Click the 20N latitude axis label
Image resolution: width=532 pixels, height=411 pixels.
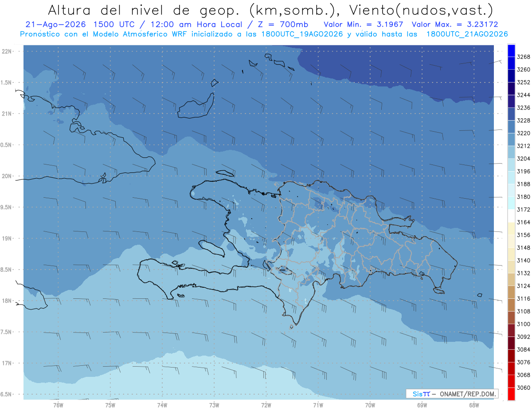coord(7,176)
